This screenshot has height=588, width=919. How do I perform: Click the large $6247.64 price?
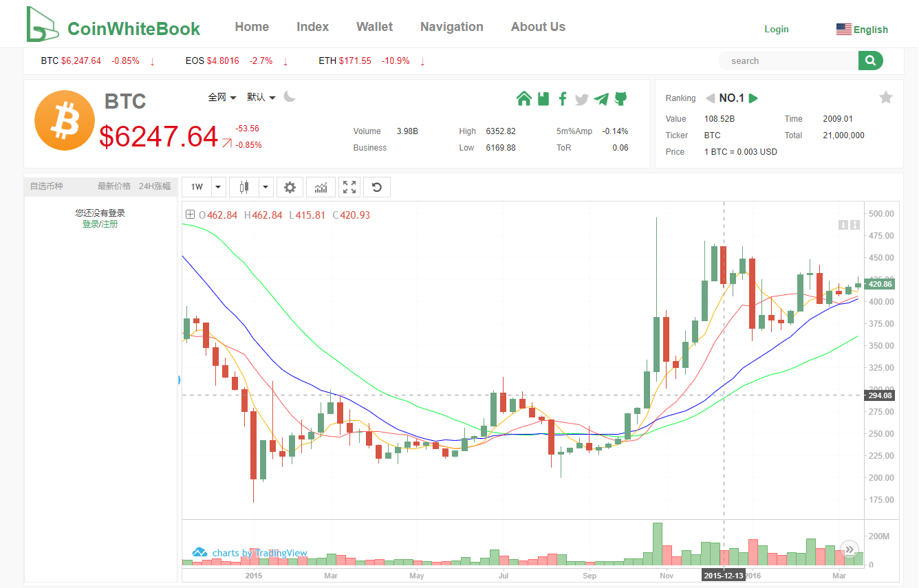coord(159,137)
